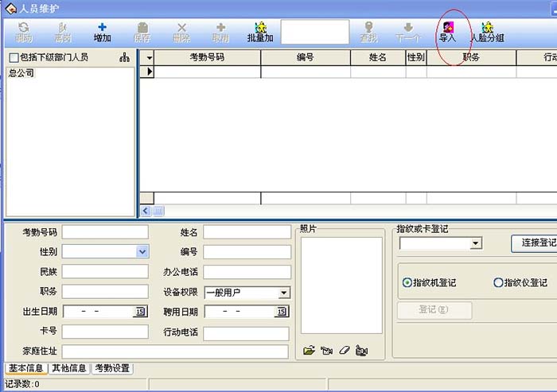The image size is (557, 392).
Task: Sort by 姓名 column header
Action: coord(378,57)
